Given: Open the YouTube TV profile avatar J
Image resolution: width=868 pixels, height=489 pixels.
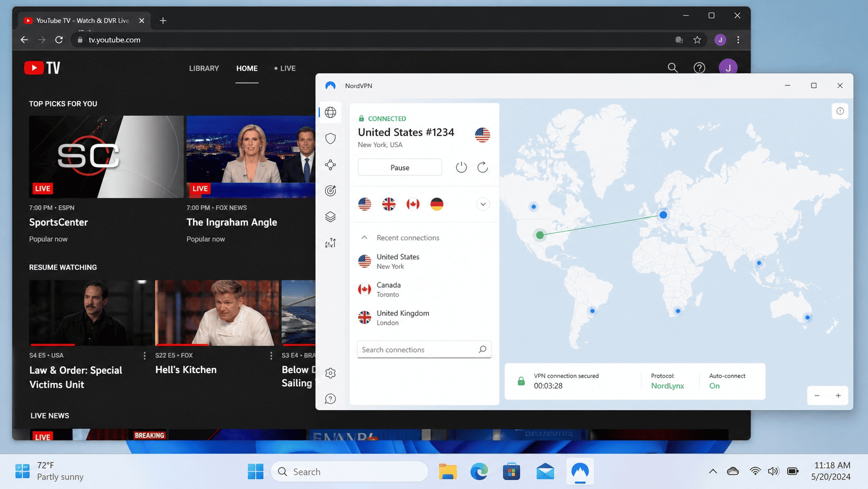Looking at the screenshot, I should [728, 68].
